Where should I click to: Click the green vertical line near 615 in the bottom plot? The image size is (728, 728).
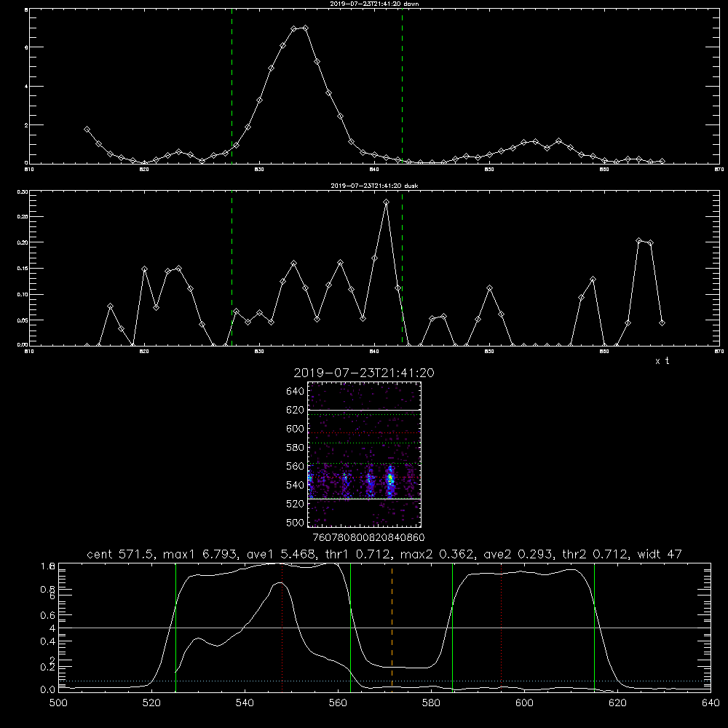(594, 628)
